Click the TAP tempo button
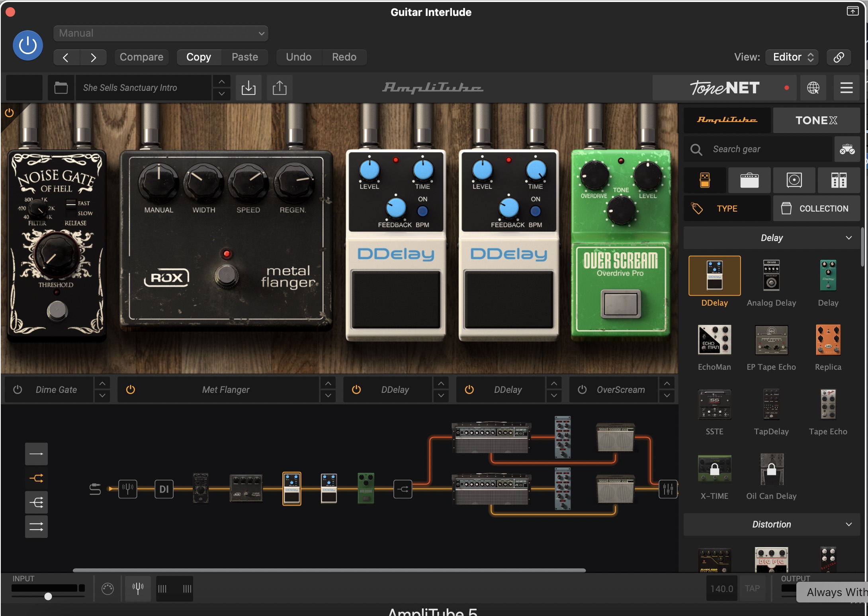Viewport: 868px width, 616px height. (x=752, y=589)
